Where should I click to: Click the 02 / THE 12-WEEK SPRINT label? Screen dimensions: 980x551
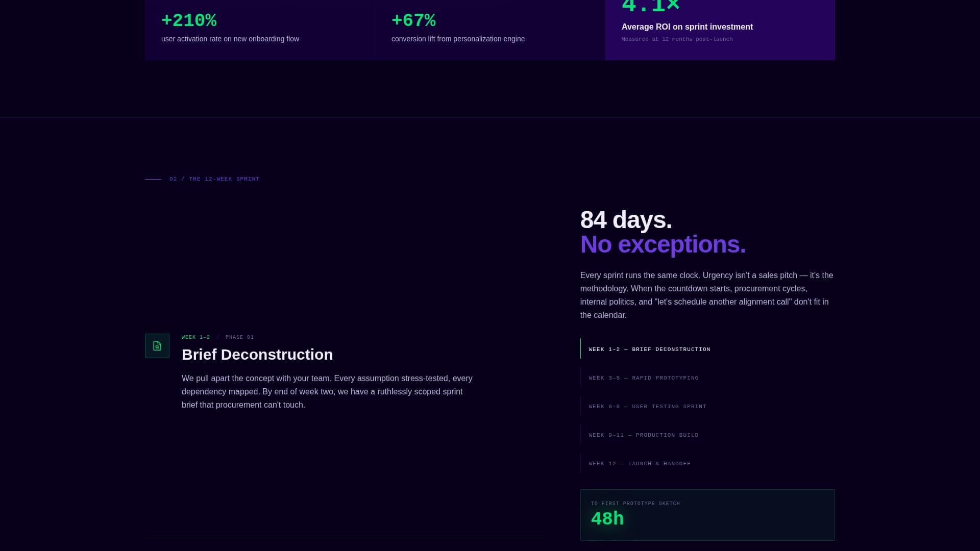(x=214, y=179)
